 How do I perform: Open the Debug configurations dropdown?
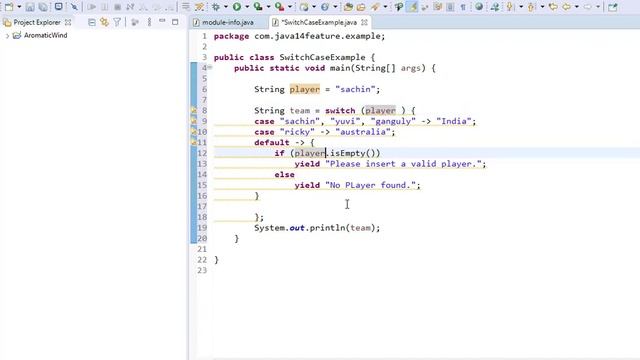pos(226,7)
